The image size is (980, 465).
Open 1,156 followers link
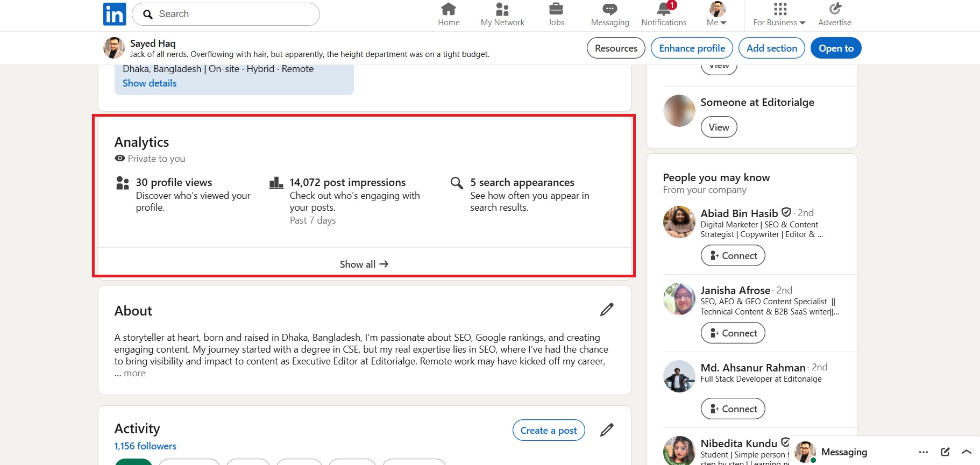pyautogui.click(x=145, y=446)
